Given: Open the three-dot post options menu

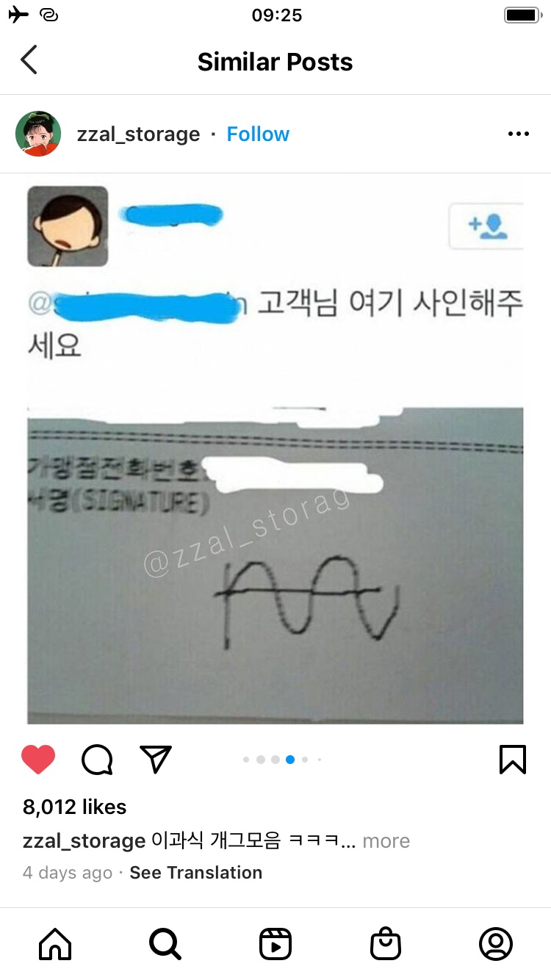Looking at the screenshot, I should (519, 134).
